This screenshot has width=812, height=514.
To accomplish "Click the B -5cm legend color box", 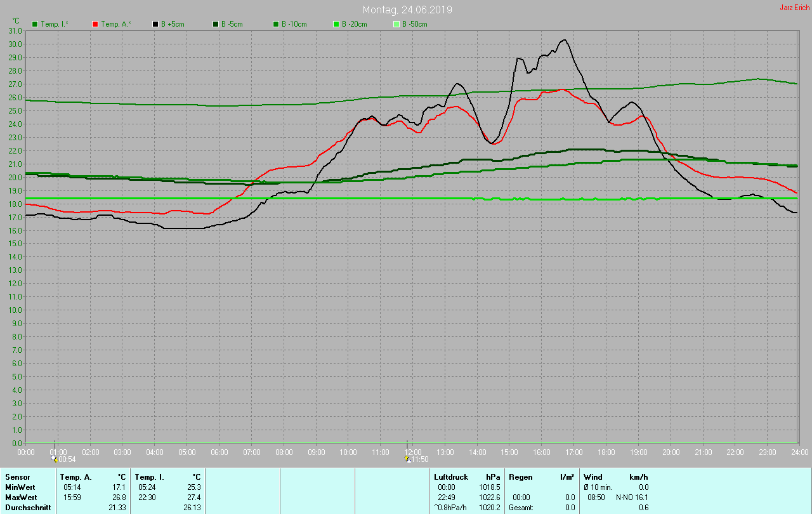I will click(216, 24).
